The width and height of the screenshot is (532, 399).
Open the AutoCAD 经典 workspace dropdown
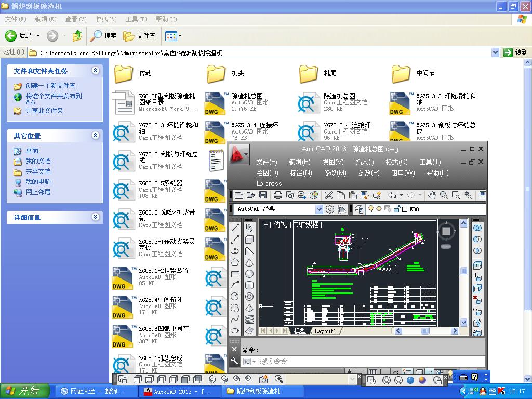320,208
